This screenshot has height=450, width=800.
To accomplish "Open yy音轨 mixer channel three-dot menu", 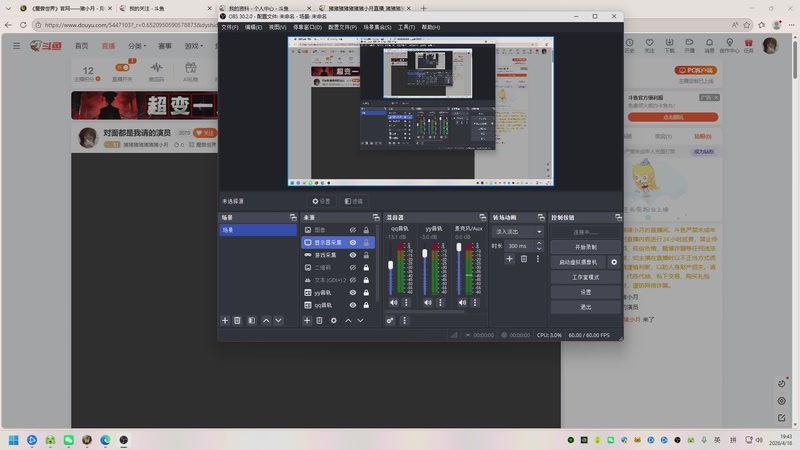I will (x=440, y=303).
